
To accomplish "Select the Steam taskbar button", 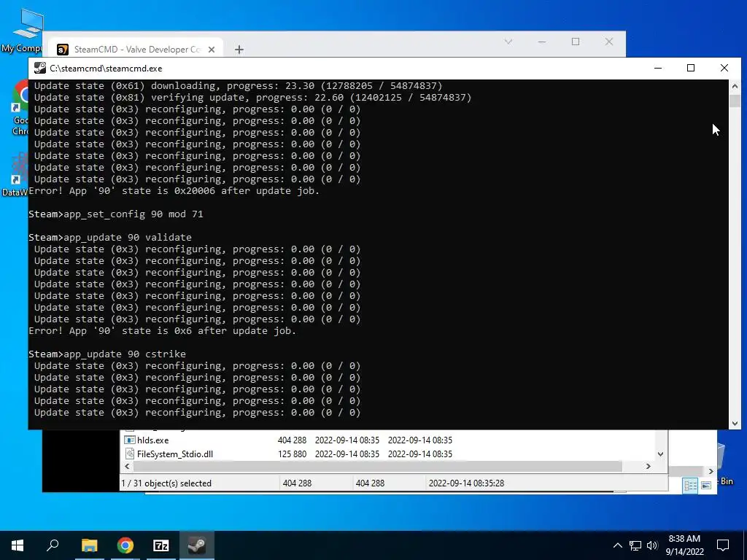I will coord(197,545).
